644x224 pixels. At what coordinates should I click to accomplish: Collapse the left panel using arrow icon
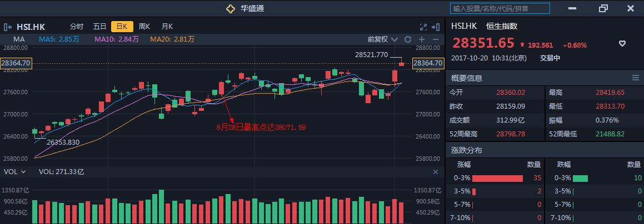point(7,26)
